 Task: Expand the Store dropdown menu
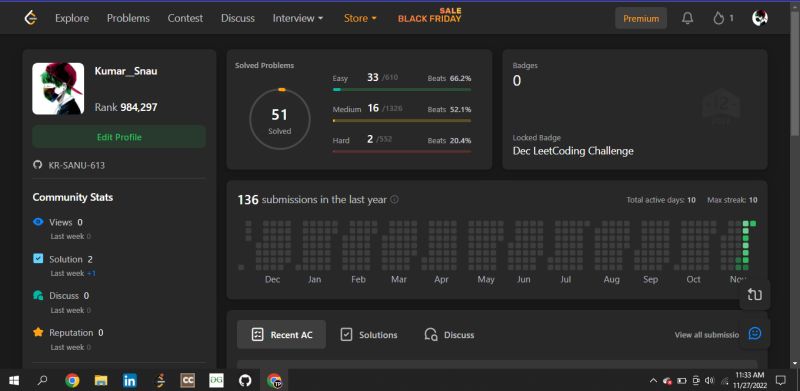coord(360,18)
